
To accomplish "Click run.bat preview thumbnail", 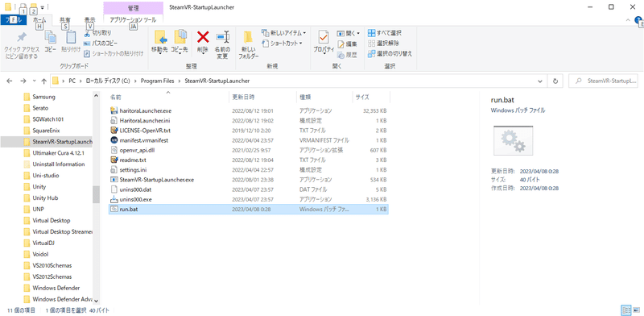I will [x=514, y=140].
